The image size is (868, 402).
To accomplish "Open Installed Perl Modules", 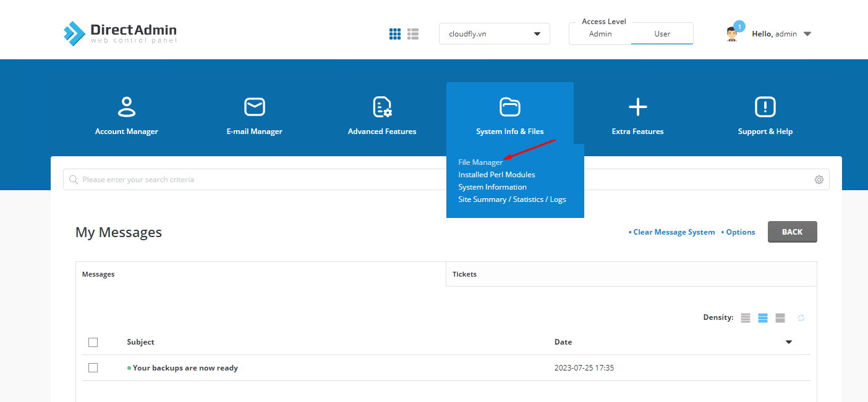I will coord(496,175).
